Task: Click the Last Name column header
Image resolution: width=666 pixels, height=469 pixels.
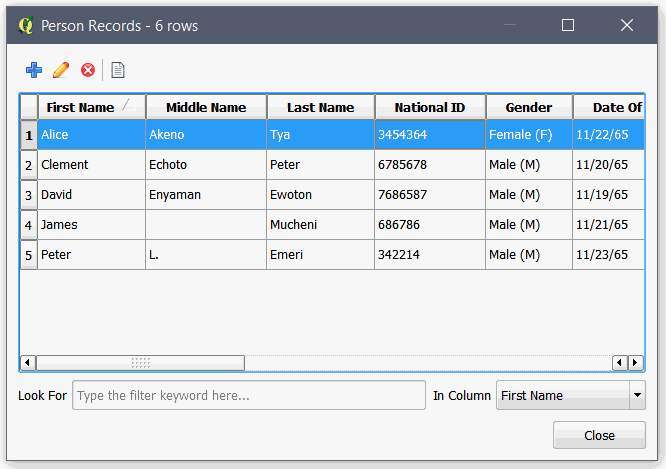Action: coord(321,107)
